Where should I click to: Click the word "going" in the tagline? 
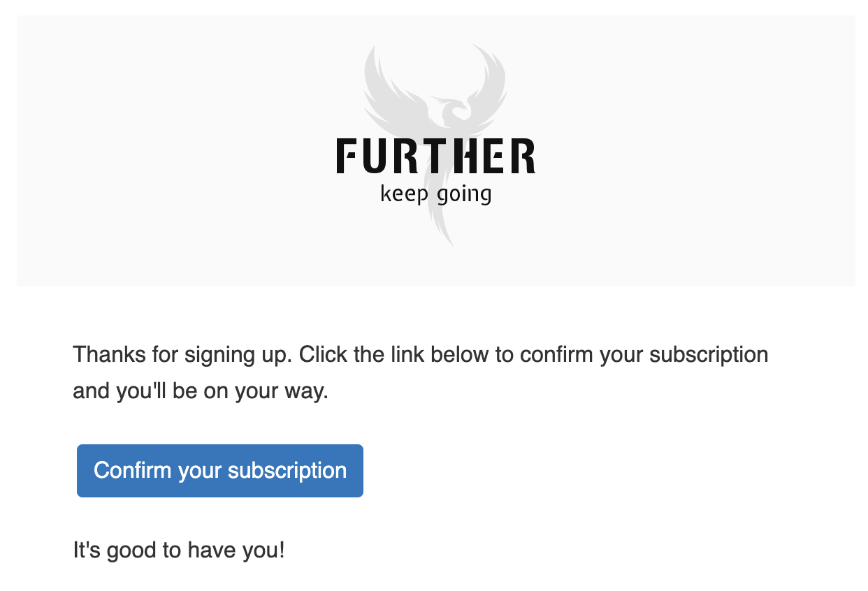(463, 194)
